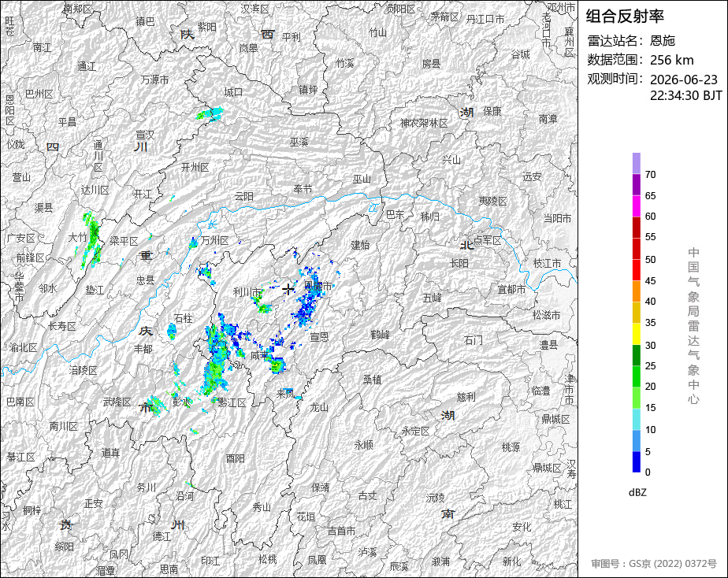Click the map label '五峰'

(433, 298)
